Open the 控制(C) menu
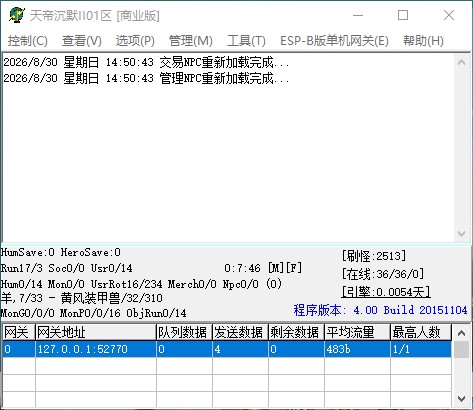This screenshot has width=473, height=410. coord(28,41)
